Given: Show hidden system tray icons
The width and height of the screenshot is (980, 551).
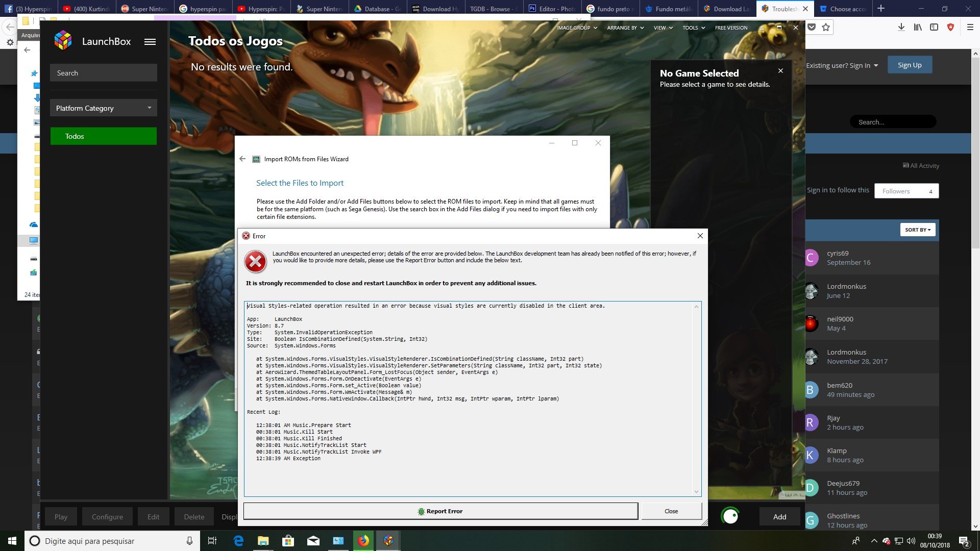Looking at the screenshot, I should [x=874, y=541].
